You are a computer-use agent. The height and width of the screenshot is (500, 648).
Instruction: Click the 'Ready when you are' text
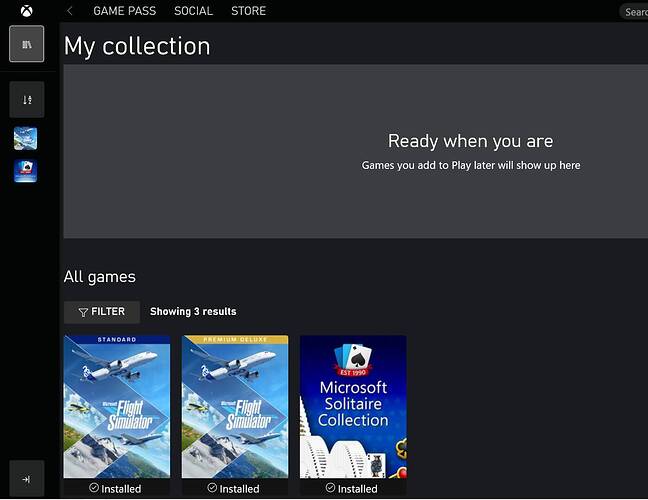[470, 141]
